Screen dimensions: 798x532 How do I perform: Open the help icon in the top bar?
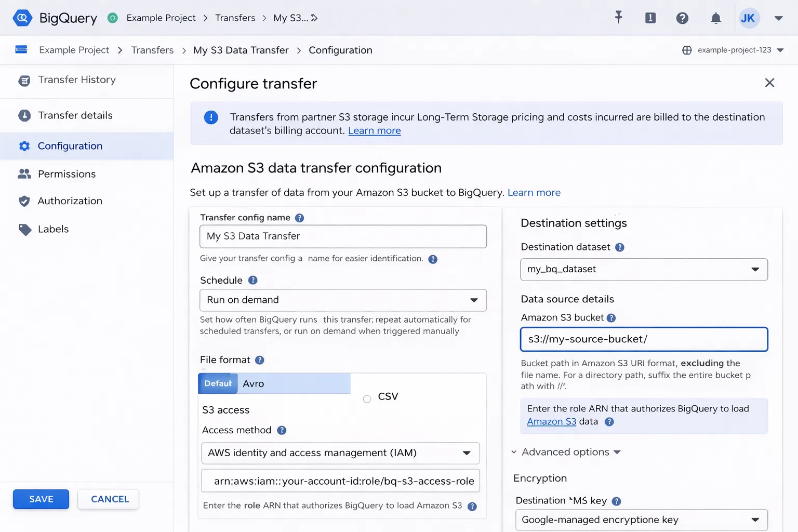point(682,17)
